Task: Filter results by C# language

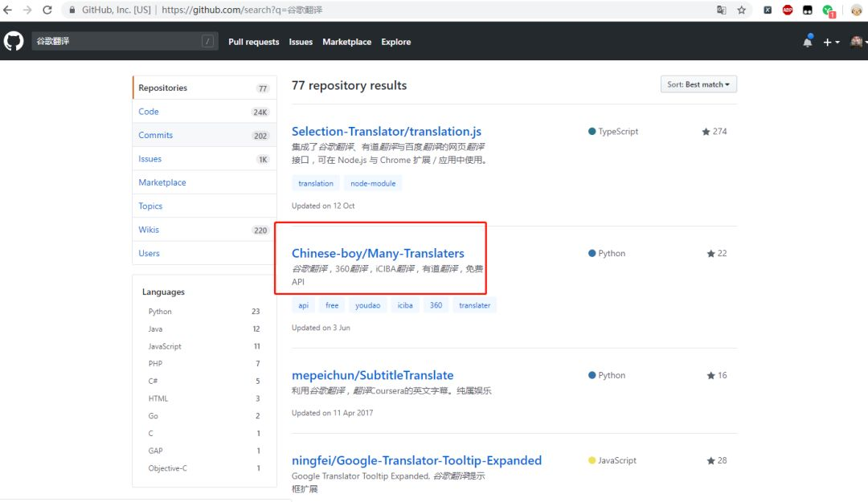Action: [x=203, y=381]
